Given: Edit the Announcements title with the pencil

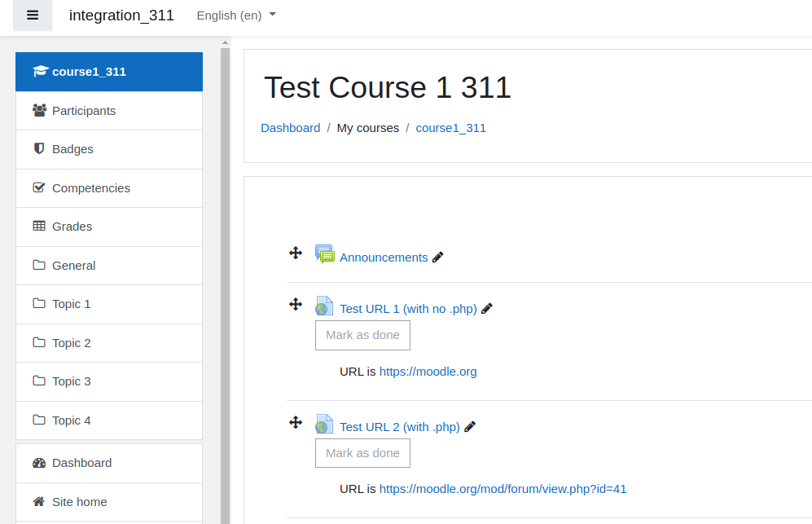Looking at the screenshot, I should (437, 257).
